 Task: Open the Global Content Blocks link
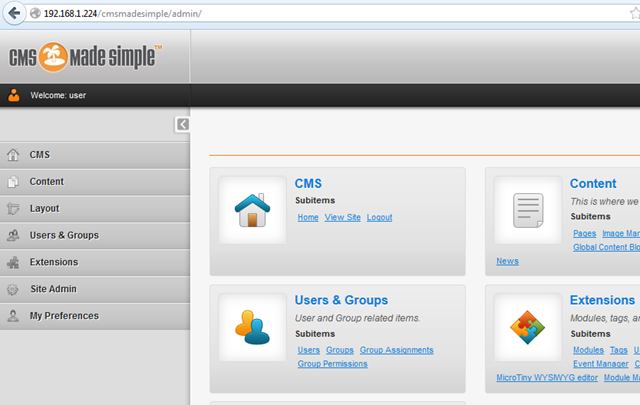606,247
